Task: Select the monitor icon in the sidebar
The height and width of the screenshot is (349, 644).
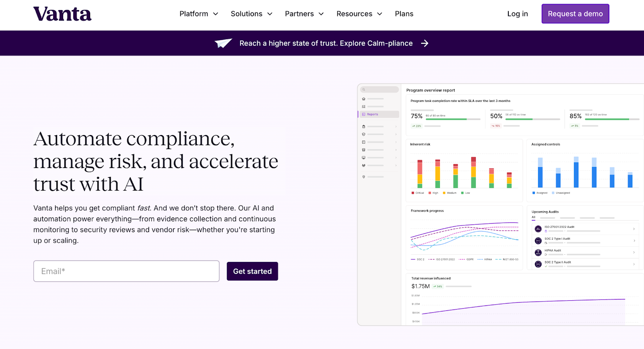Action: [x=363, y=158]
